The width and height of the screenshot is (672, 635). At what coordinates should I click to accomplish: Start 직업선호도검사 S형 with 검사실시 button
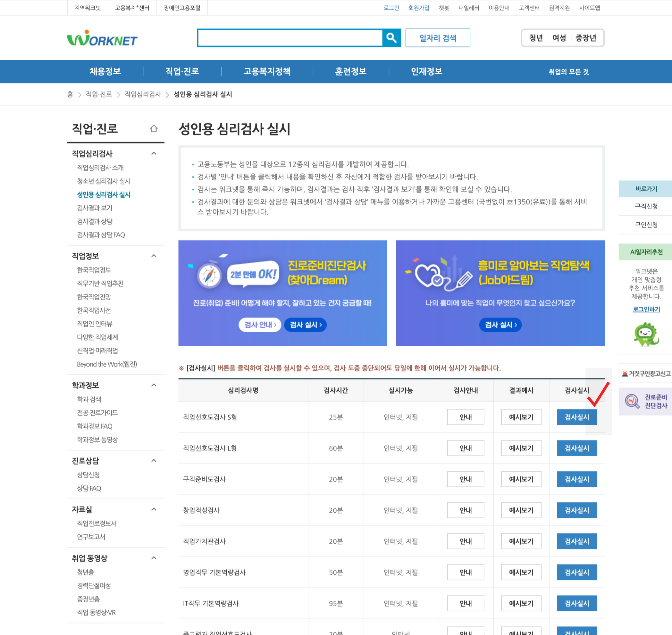(576, 417)
